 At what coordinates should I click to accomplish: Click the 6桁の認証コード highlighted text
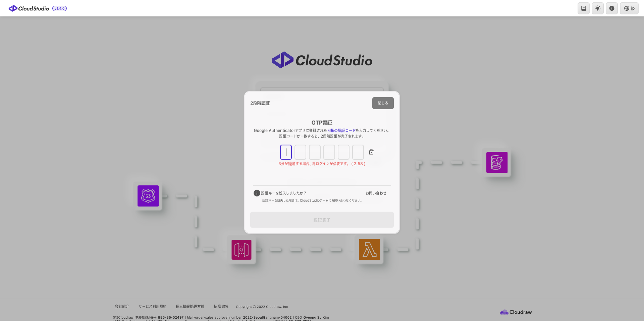click(342, 130)
